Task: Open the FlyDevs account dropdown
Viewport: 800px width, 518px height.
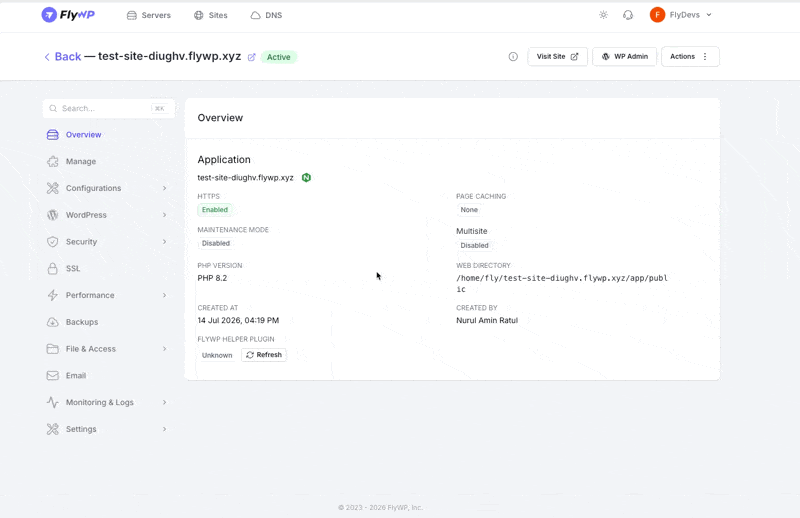Action: coord(681,15)
